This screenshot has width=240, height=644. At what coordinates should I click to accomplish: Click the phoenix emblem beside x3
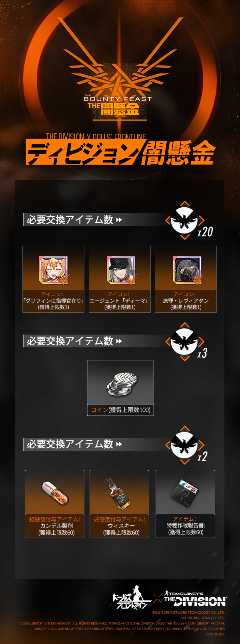click(185, 342)
